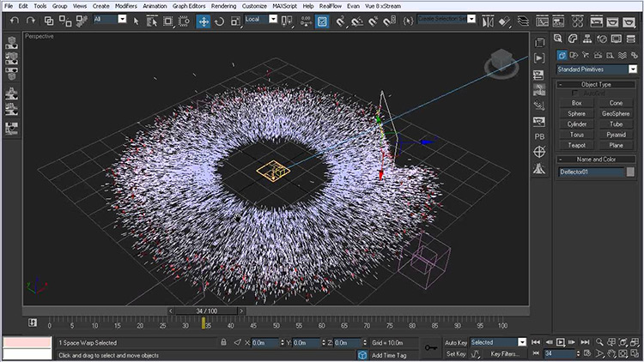The width and height of the screenshot is (644, 362).
Task: Toggle the Window/Crossing selection icon
Action: 184,21
